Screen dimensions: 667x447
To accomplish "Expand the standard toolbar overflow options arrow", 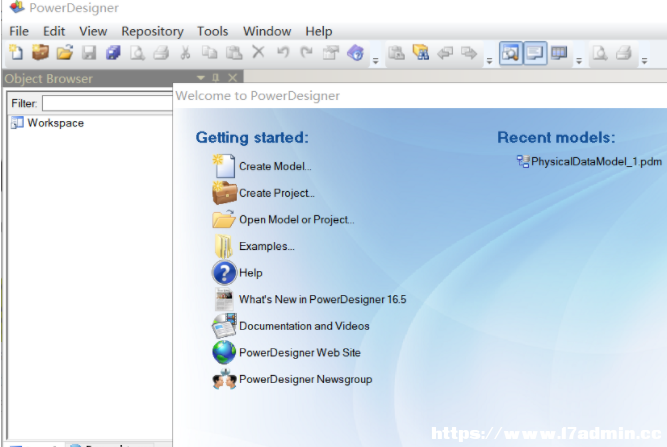I will click(x=376, y=61).
